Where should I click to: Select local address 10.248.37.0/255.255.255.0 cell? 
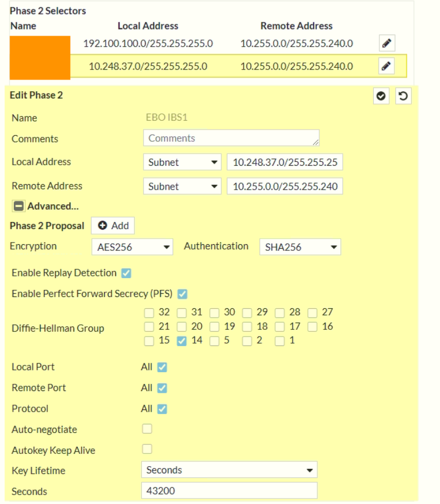(148, 66)
